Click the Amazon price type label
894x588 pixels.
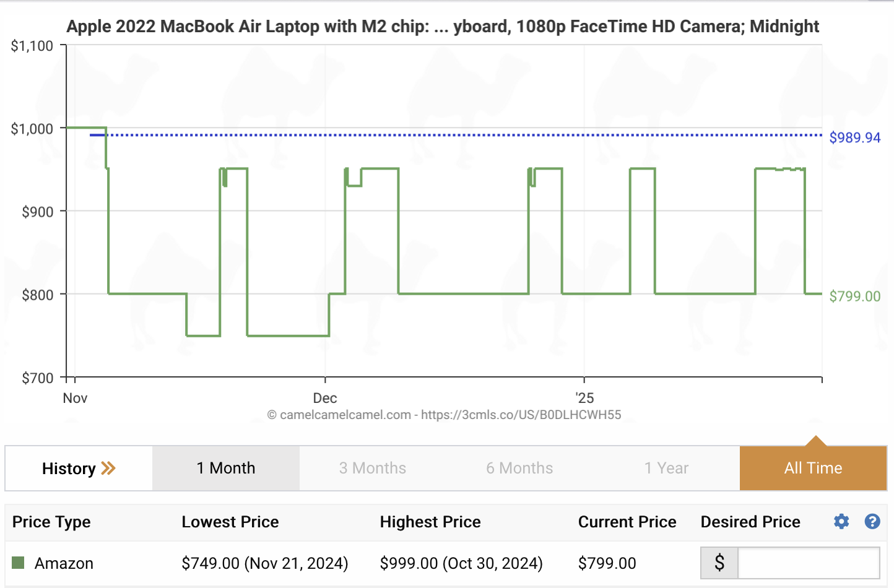(x=64, y=563)
